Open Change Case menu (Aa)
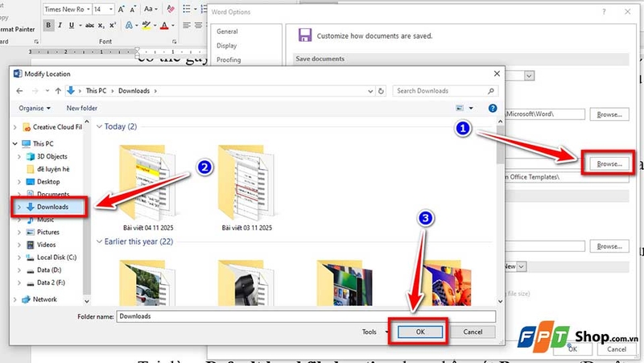The image size is (644, 363). click(151, 9)
